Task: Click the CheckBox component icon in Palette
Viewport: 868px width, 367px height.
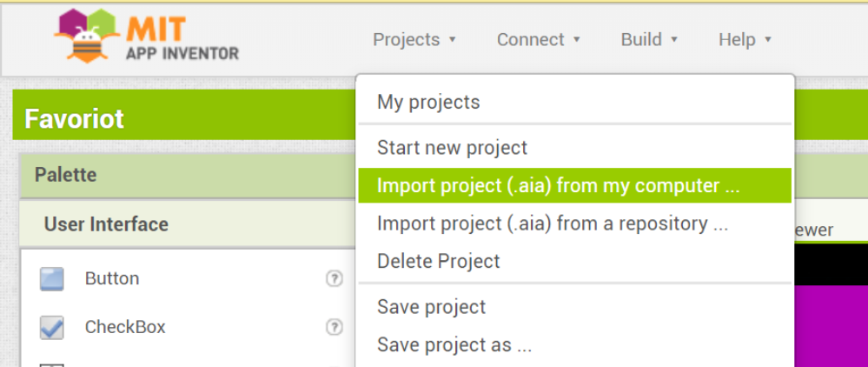Action: point(52,328)
